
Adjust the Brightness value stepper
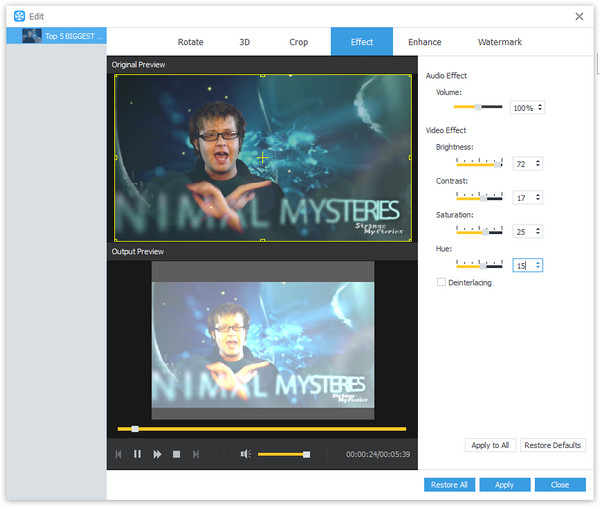click(538, 163)
